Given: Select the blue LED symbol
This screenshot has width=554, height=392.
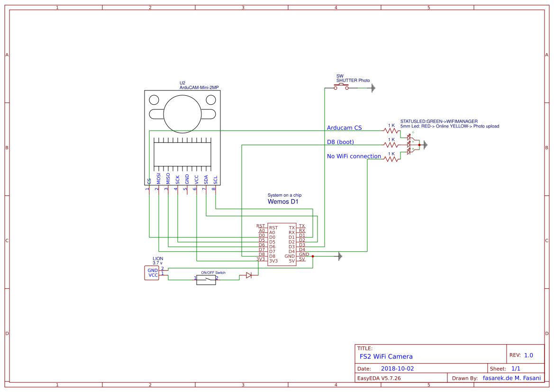Looking at the screenshot, I should click(409, 152).
